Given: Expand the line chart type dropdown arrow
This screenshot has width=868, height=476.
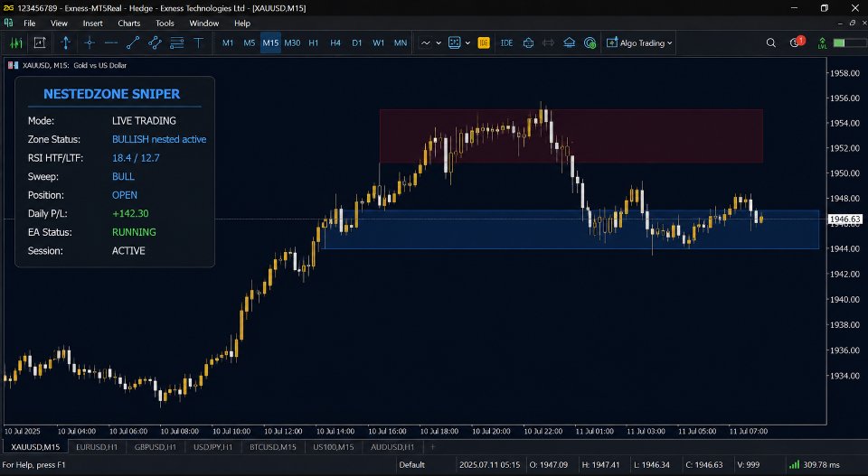Looking at the screenshot, I should [x=439, y=42].
